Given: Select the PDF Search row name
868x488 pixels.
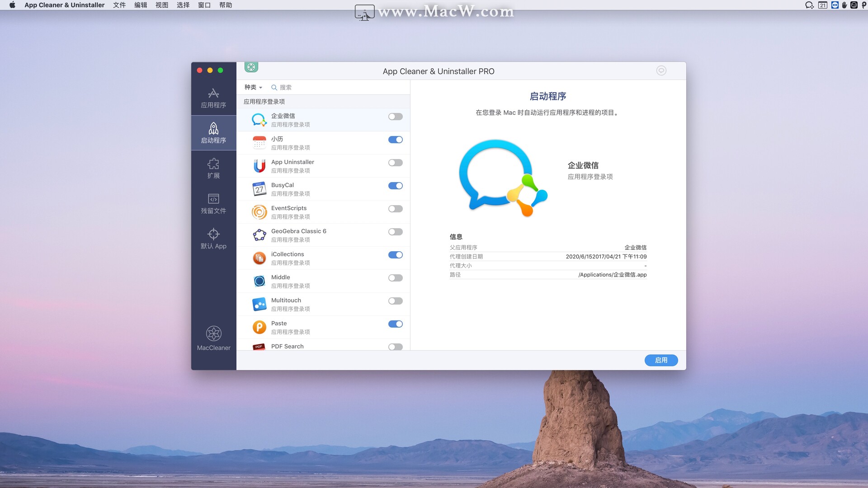Looking at the screenshot, I should coord(288,346).
